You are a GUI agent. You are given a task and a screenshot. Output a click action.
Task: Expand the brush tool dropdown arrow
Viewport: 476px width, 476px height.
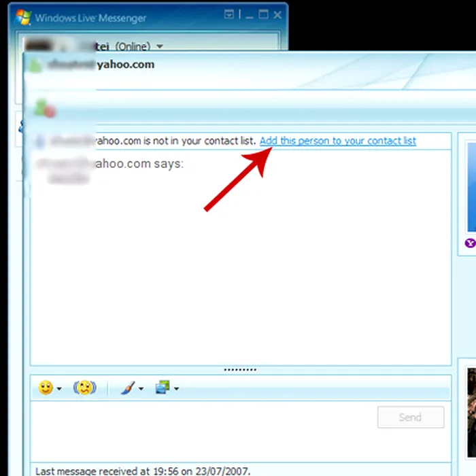tap(141, 388)
